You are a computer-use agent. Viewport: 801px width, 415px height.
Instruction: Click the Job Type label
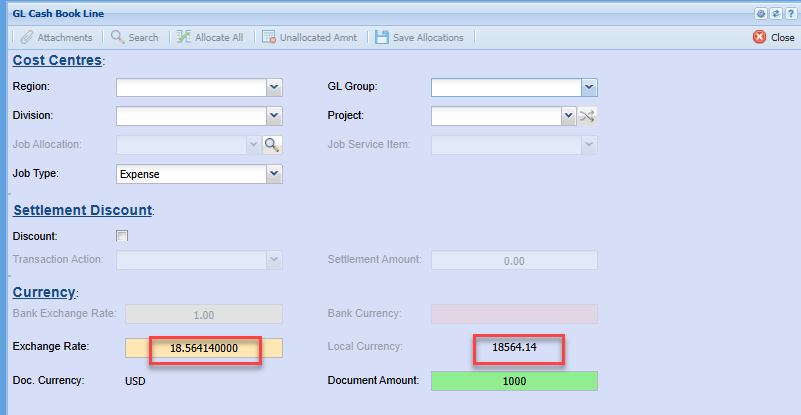[36, 174]
